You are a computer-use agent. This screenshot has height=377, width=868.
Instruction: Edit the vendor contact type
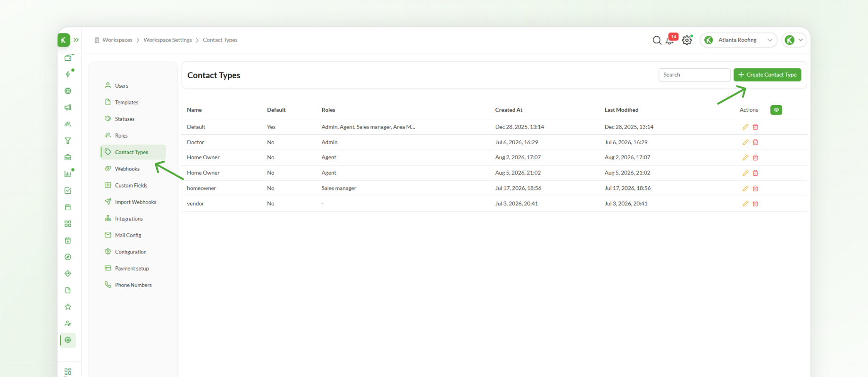(x=745, y=204)
